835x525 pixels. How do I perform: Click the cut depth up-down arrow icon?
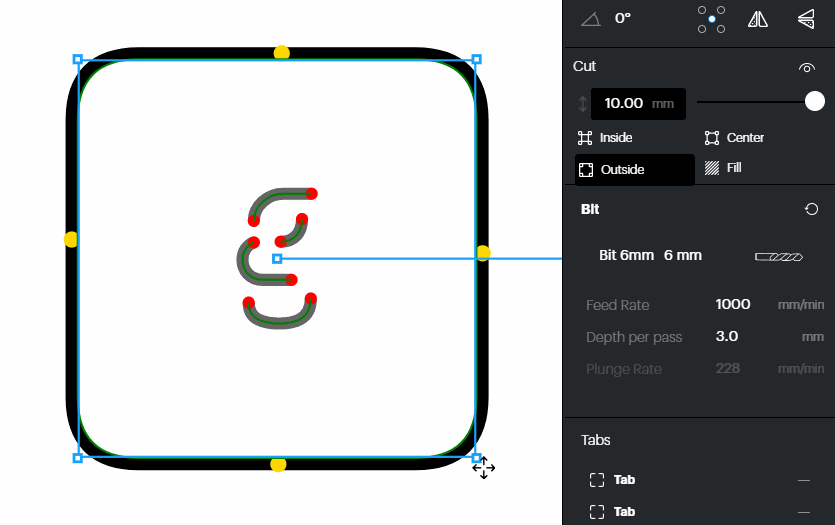pyautogui.click(x=582, y=103)
